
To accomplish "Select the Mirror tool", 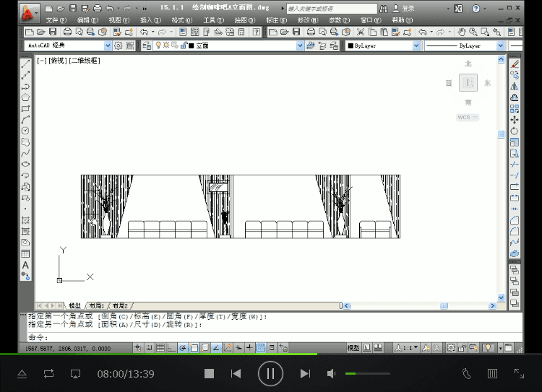I will tap(515, 87).
